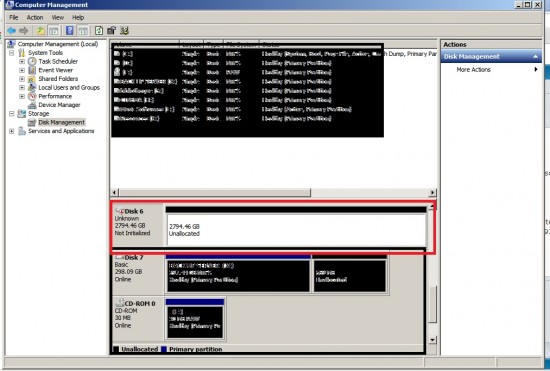The width and height of the screenshot is (550, 371).
Task: Select Disk 6 2794.46 GB Unallocated region
Action: (296, 230)
